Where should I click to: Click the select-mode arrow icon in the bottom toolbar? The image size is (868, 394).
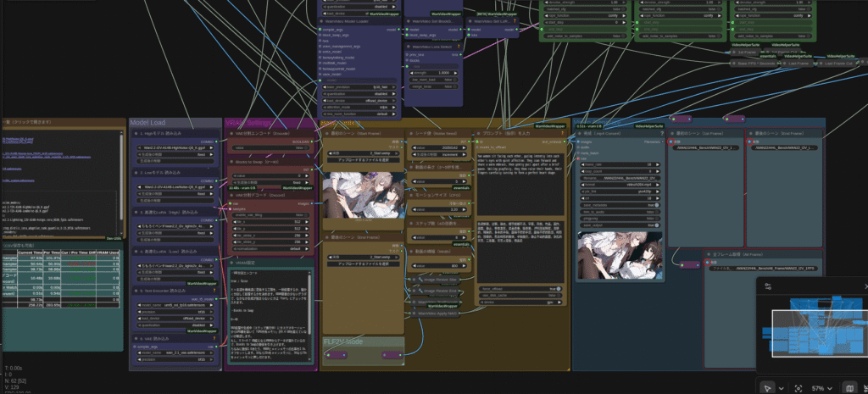766,387
